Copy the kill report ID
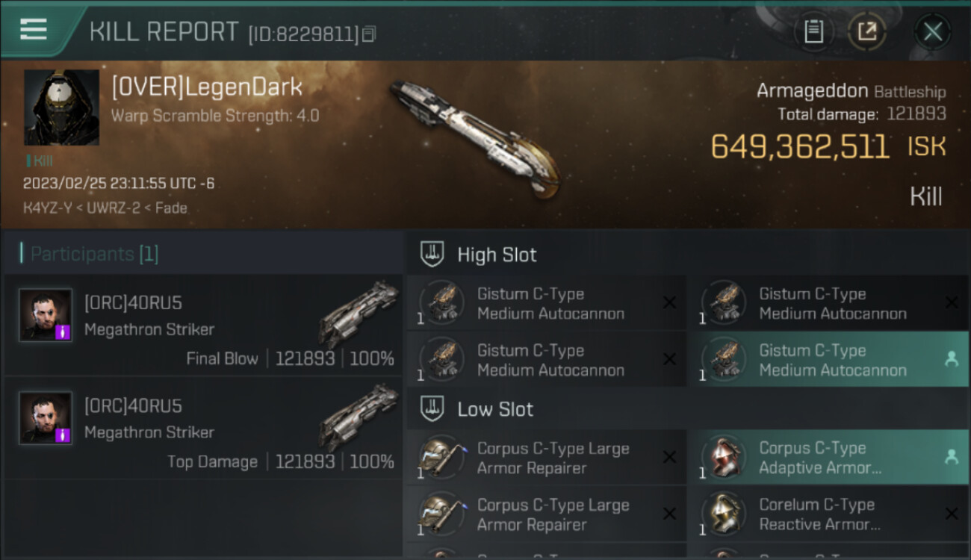This screenshot has width=971, height=560. [370, 34]
